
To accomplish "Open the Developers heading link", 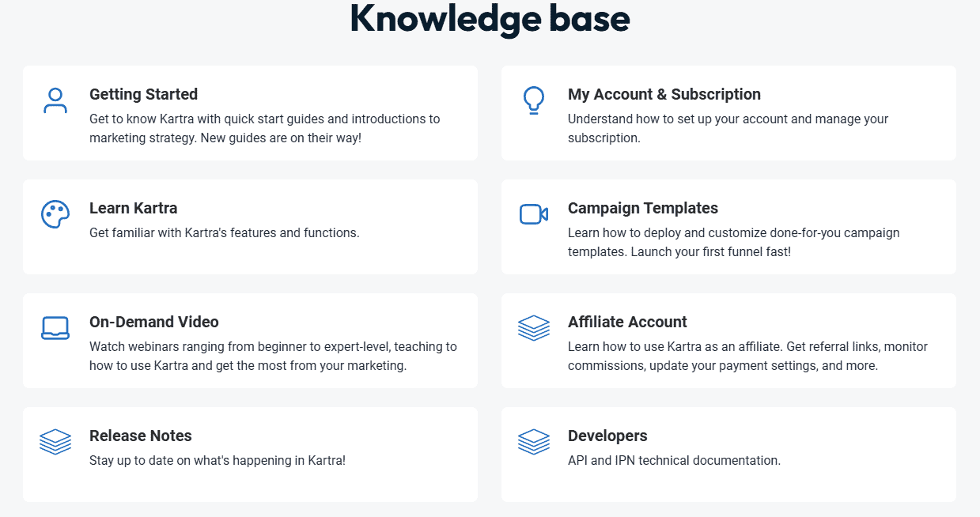I will (x=607, y=436).
